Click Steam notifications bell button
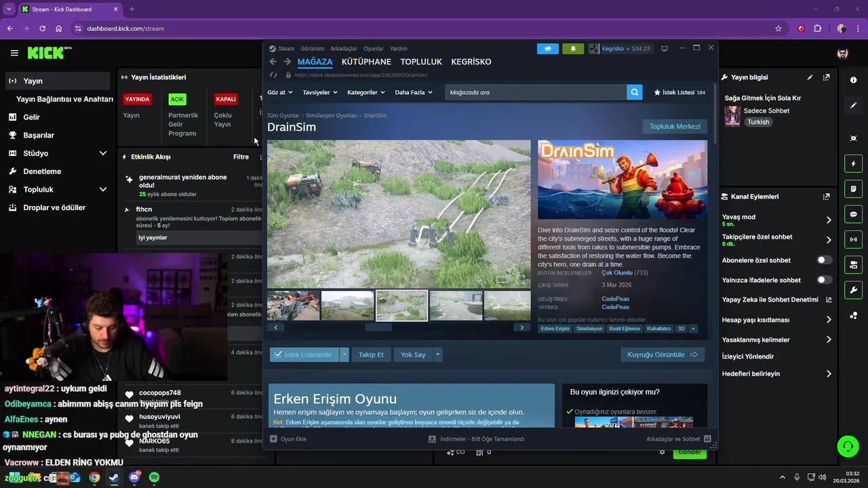Screen dimensions: 868x488 click(573, 49)
